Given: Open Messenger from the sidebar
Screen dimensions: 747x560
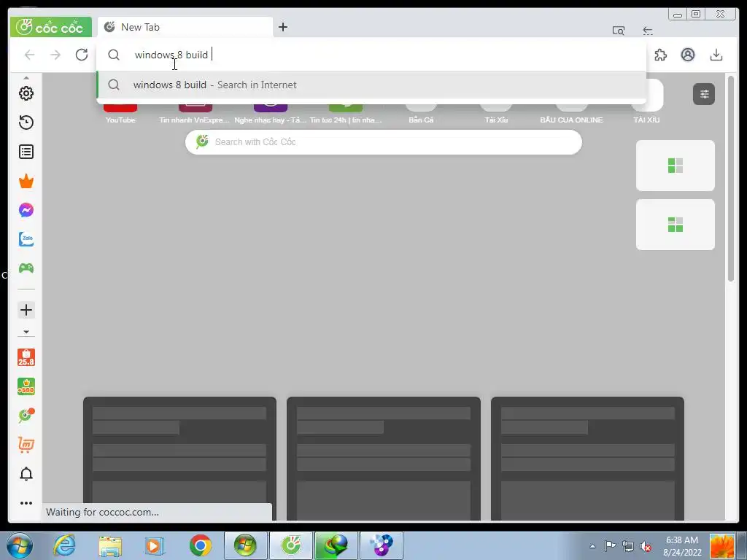Looking at the screenshot, I should pyautogui.click(x=26, y=210).
